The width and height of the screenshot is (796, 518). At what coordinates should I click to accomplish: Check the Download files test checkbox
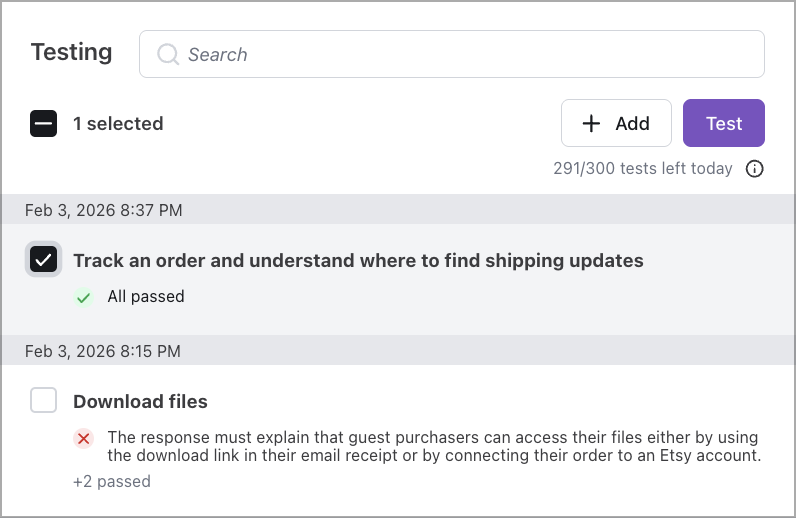click(x=43, y=401)
